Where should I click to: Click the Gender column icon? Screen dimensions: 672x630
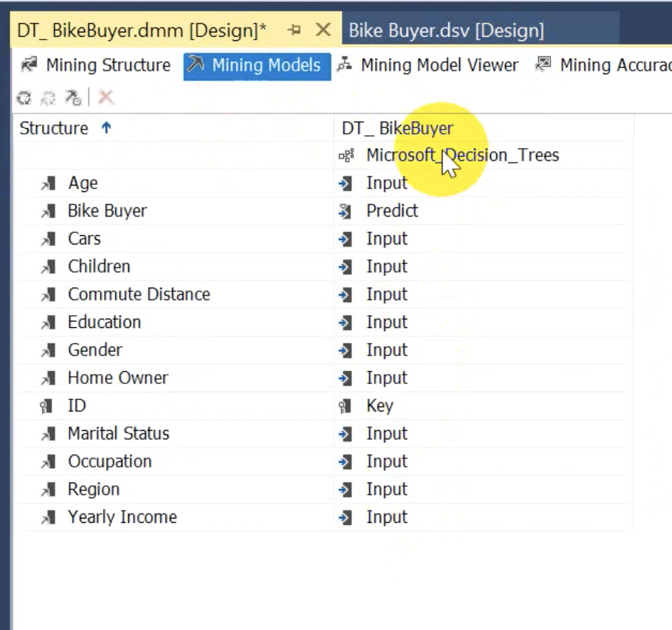(x=48, y=350)
